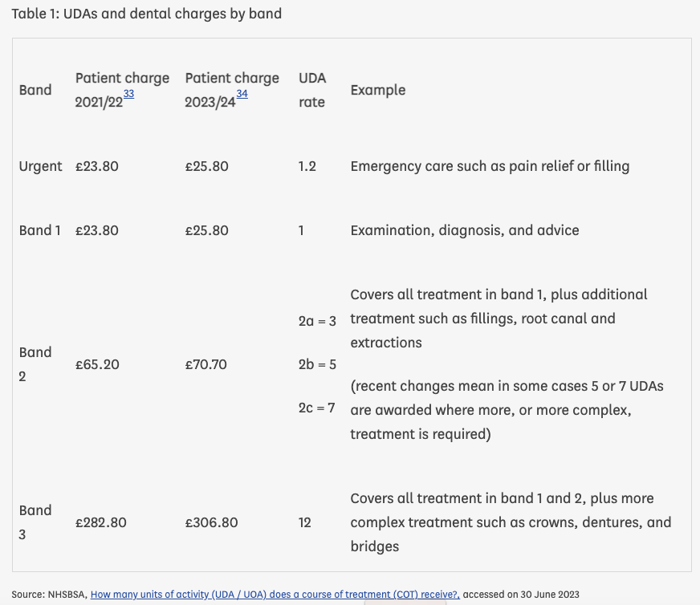Click the 1.2 UDA rate value
Viewport: 700px width, 605px height.
click(x=307, y=166)
